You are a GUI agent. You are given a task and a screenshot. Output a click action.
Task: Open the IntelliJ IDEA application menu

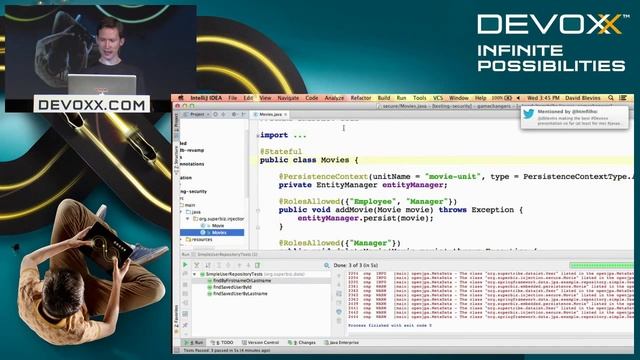coord(206,98)
